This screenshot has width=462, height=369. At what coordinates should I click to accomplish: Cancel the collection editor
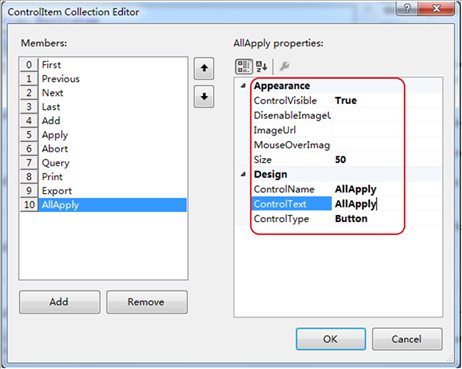407,339
